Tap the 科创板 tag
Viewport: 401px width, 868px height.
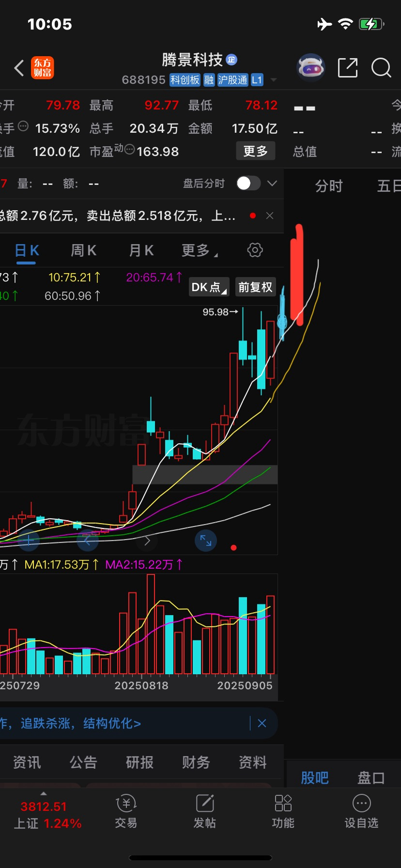tap(185, 80)
